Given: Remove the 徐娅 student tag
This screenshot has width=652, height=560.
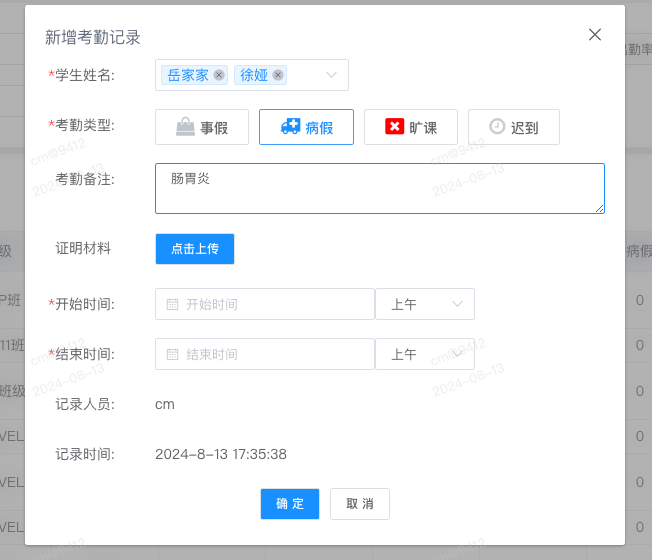Looking at the screenshot, I should coord(278,75).
